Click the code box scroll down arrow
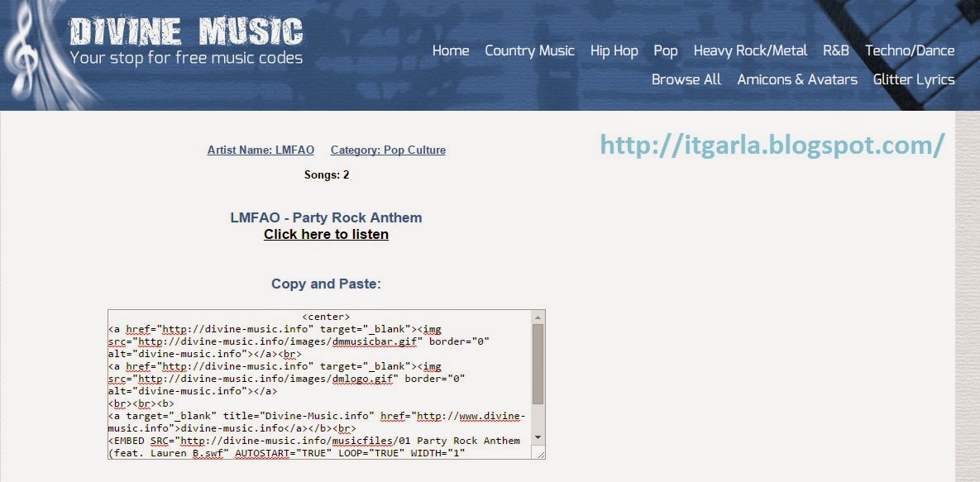The image size is (980, 482). coord(538,437)
